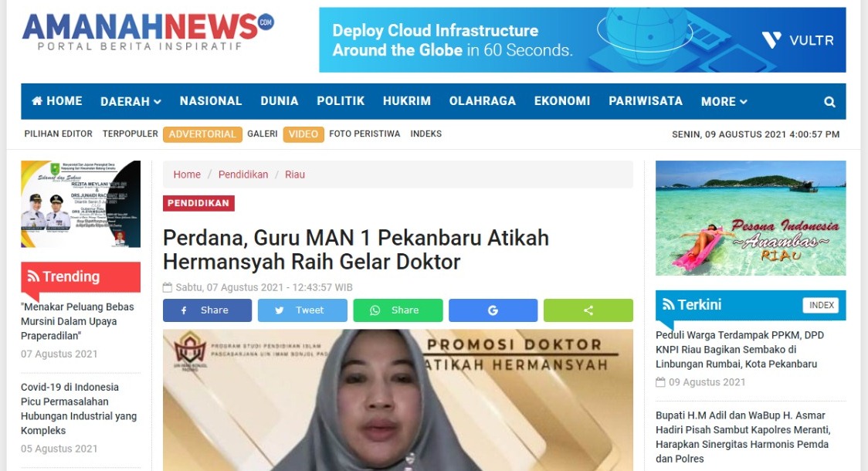Share article via Google button
Image resolution: width=868 pixels, height=471 pixels.
click(493, 310)
